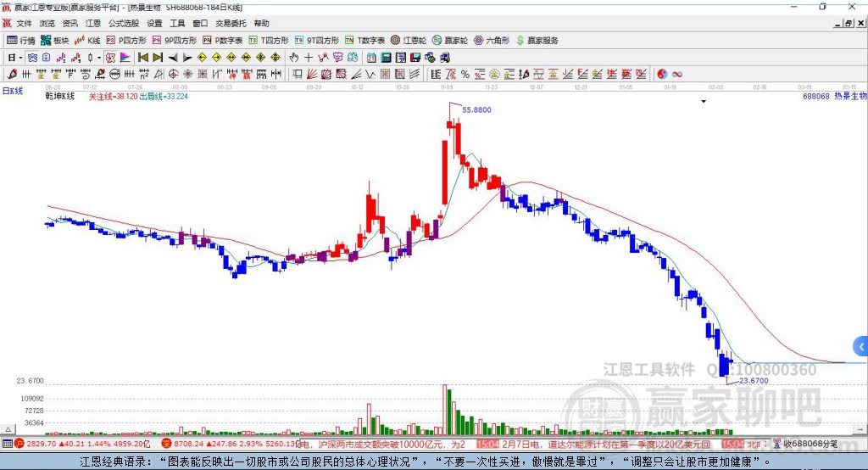
Task: Open the 设置 menu
Action: click(x=154, y=23)
